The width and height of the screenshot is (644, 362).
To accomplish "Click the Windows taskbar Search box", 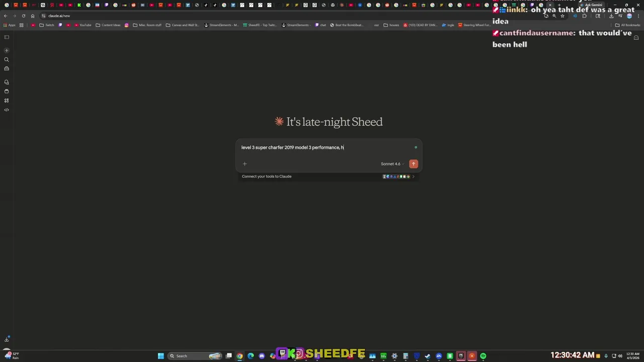I will 195,356.
